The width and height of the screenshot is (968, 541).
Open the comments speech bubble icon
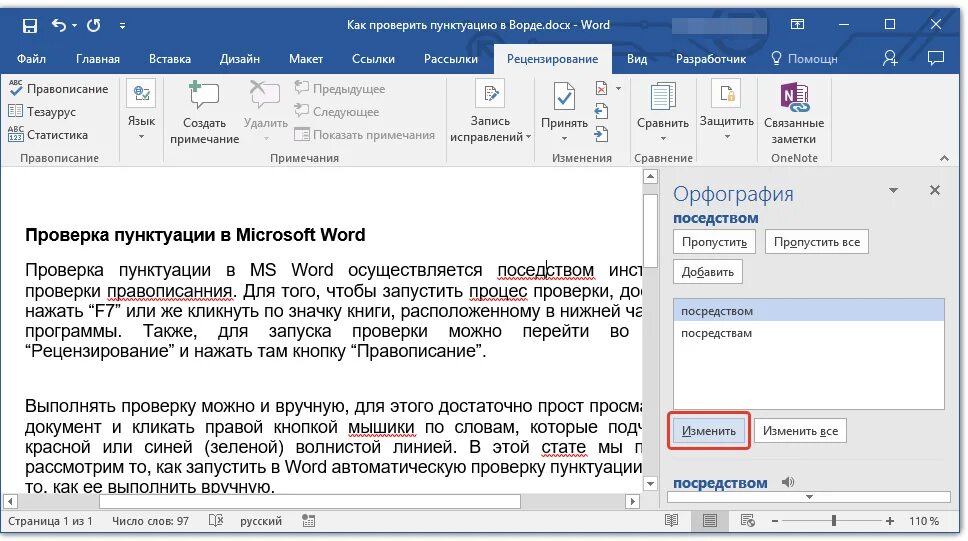[x=936, y=58]
